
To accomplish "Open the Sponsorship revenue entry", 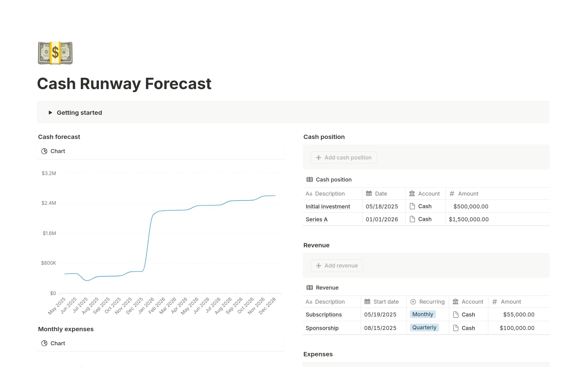I will tap(322, 328).
